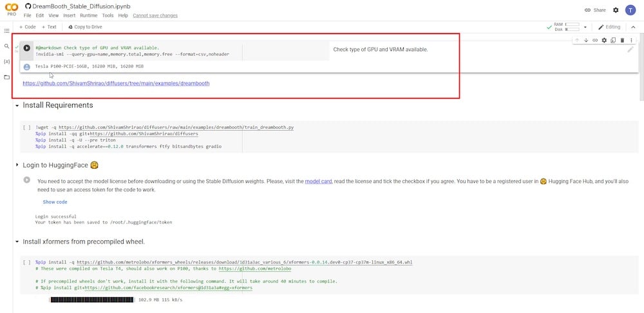Click the pip install accelerate code line
The image size is (644, 313).
129,146
